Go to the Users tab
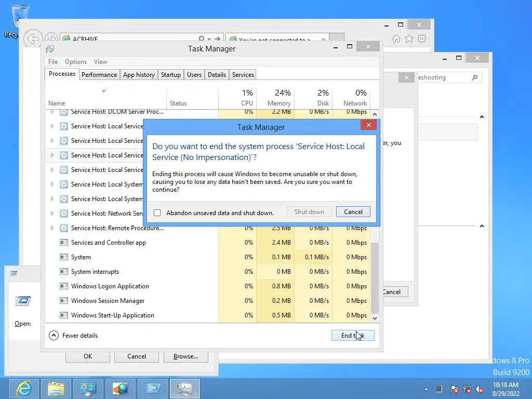Screen dimensions: 532x399 click(194, 75)
